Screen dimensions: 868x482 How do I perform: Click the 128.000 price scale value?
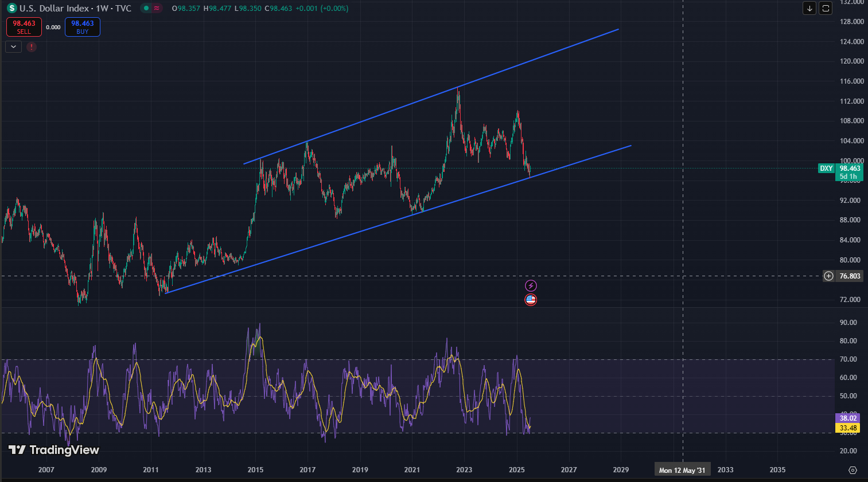(x=851, y=22)
